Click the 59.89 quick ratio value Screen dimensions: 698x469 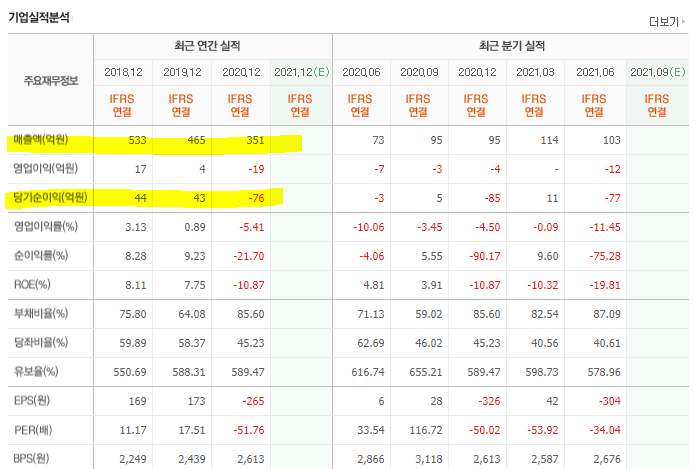click(x=133, y=343)
